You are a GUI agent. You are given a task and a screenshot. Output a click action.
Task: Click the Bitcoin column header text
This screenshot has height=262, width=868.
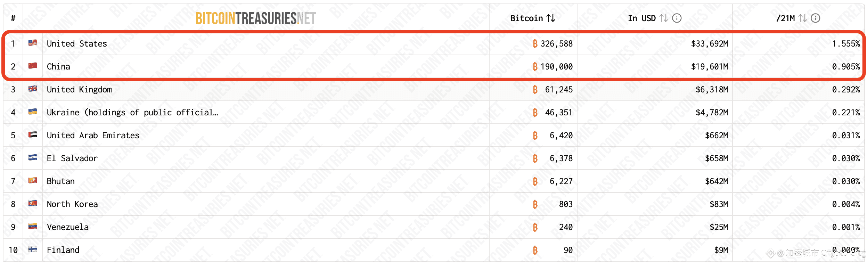526,18
